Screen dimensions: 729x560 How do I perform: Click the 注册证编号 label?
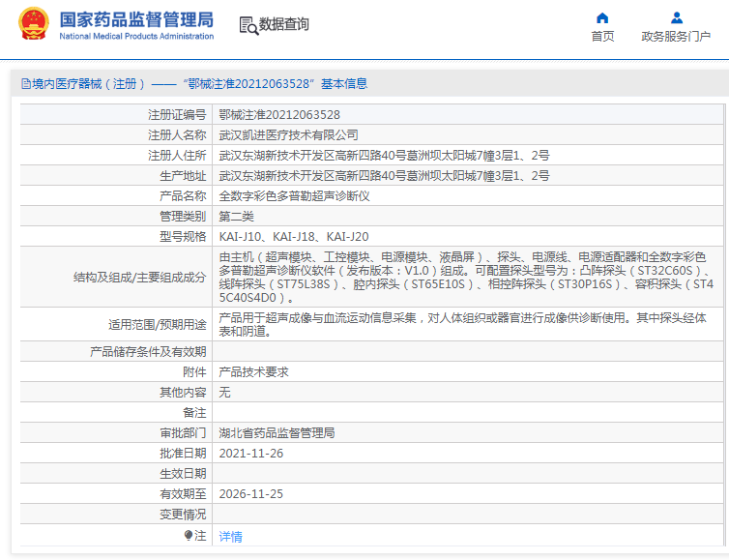177,114
